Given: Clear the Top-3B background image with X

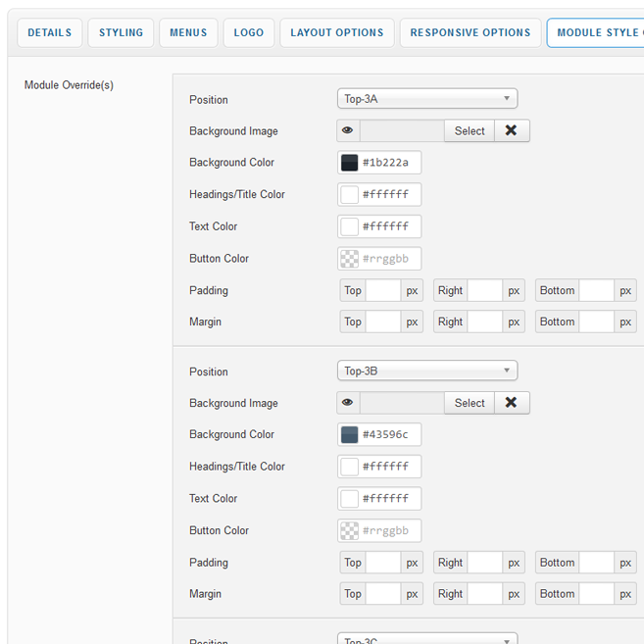Looking at the screenshot, I should tap(511, 403).
